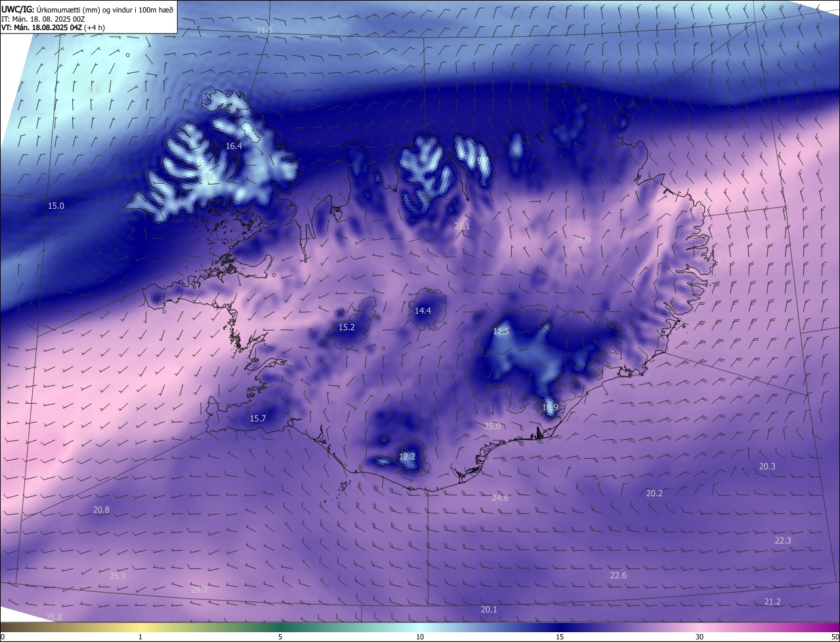The height and width of the screenshot is (642, 840).
Task: Click the 21.2 value in the southeast corner
Action: pos(772,602)
